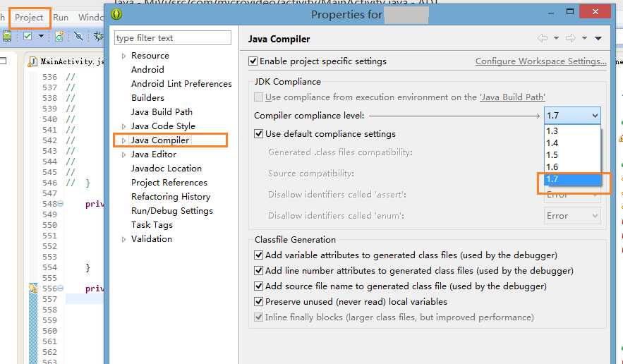The height and width of the screenshot is (364, 623).
Task: Click the Debug bug toolbar icon
Action: coord(98,37)
